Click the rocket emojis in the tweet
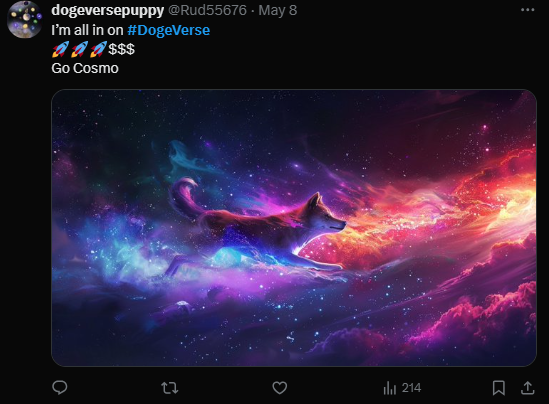 click(x=79, y=49)
